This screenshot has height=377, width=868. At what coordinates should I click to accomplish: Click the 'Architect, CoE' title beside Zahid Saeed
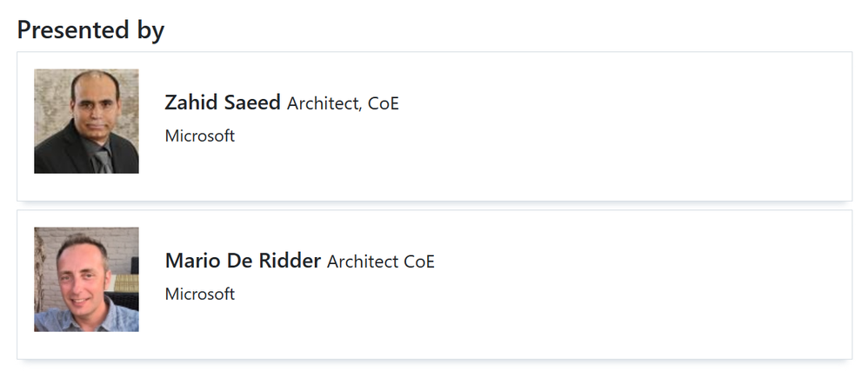(x=343, y=103)
